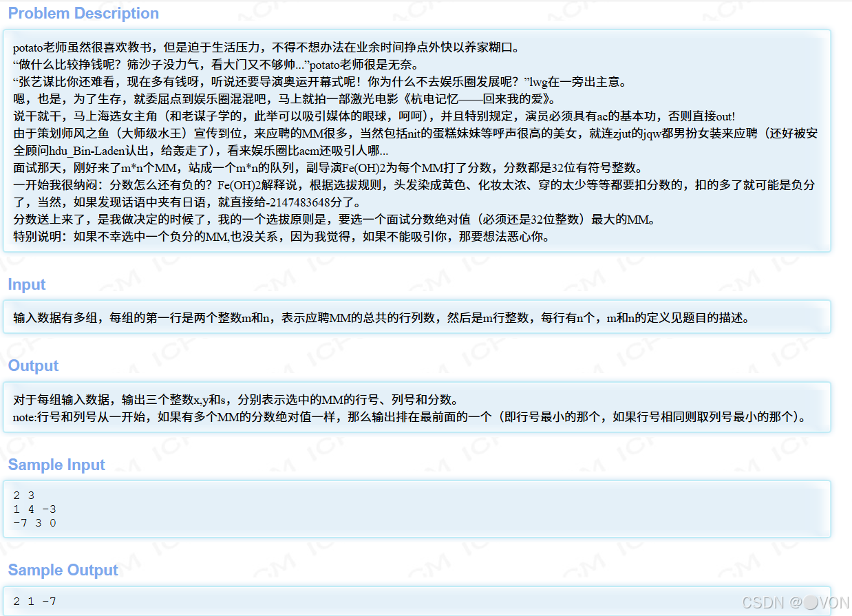Click the sample input line '-7 3 0'
Viewport: 852px width, 616px height.
pos(34,523)
